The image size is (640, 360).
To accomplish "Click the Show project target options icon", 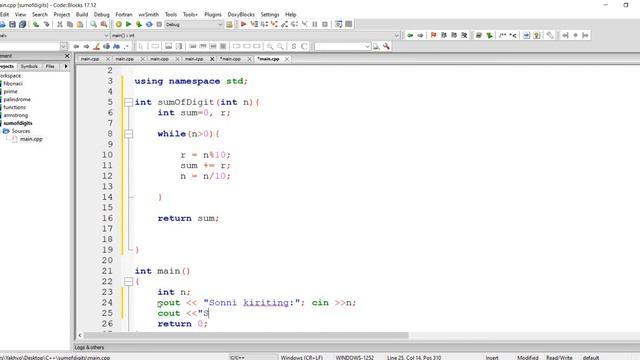I will 229,24.
